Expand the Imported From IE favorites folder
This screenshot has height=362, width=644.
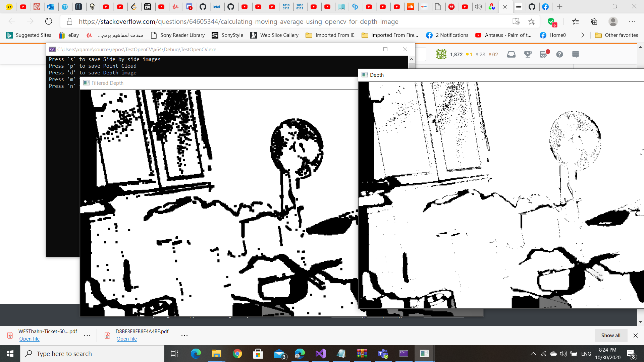(x=330, y=35)
